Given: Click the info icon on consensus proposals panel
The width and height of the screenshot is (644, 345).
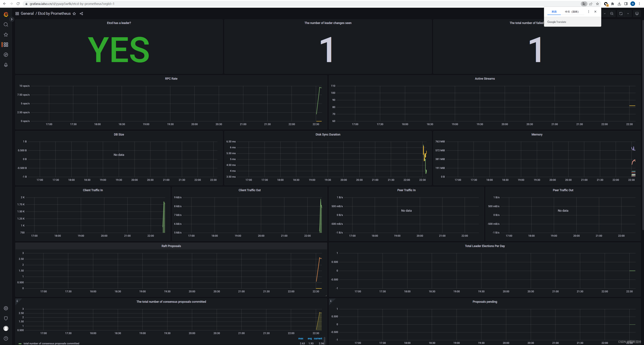Looking at the screenshot, I should click(x=17, y=301).
